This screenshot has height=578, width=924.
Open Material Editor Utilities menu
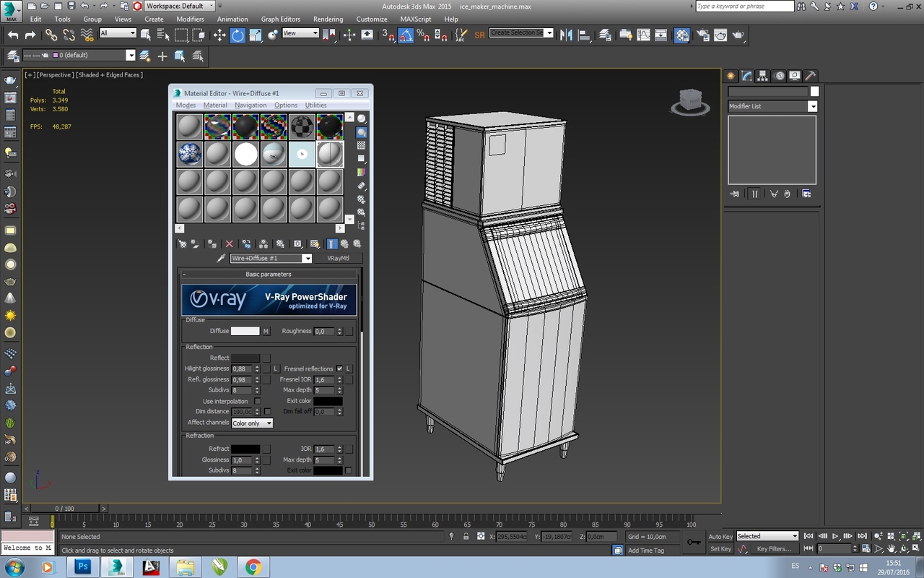click(x=315, y=105)
